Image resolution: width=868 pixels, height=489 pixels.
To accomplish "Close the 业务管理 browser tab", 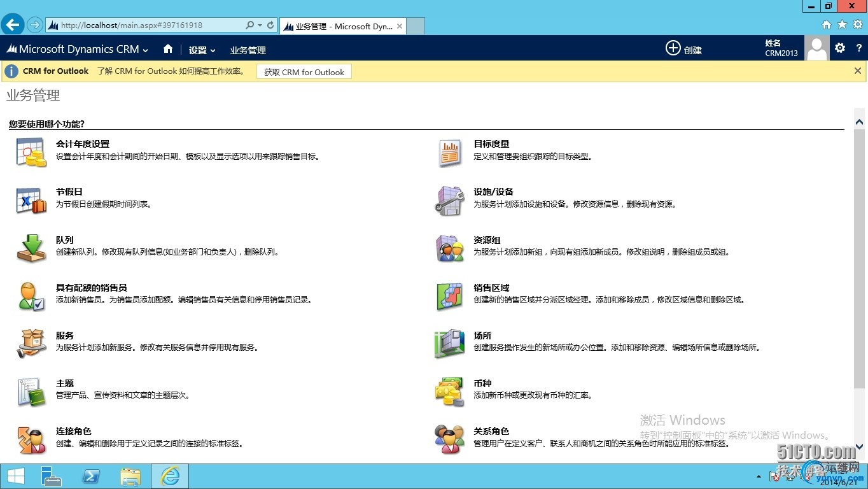I will click(400, 26).
